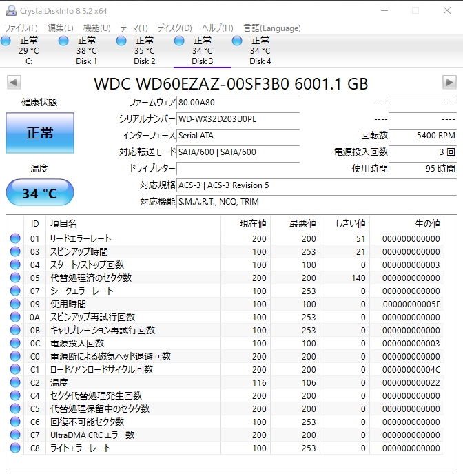
Task: Switch to the Disk 2 tab
Action: click(145, 51)
